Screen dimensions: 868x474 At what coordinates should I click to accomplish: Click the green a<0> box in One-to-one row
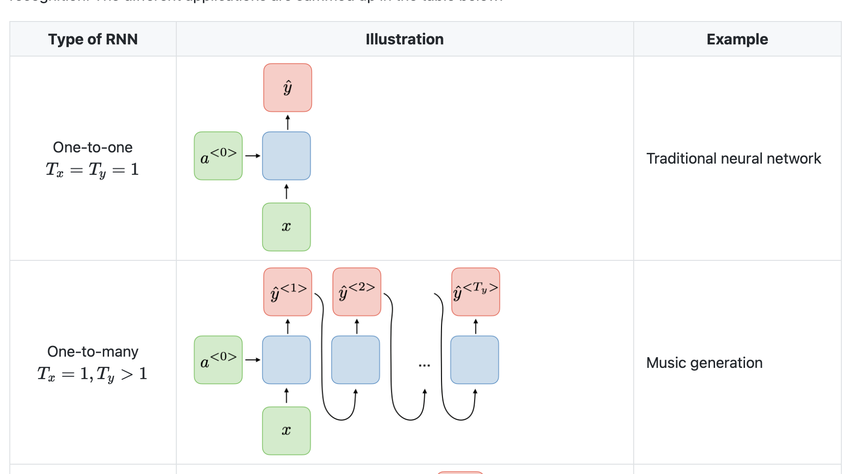[x=218, y=156]
